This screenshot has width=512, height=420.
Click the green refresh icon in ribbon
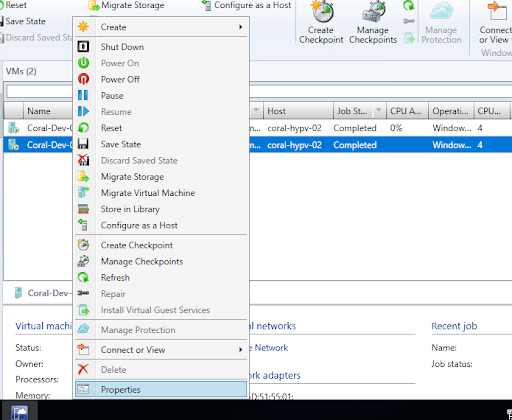coord(409,5)
